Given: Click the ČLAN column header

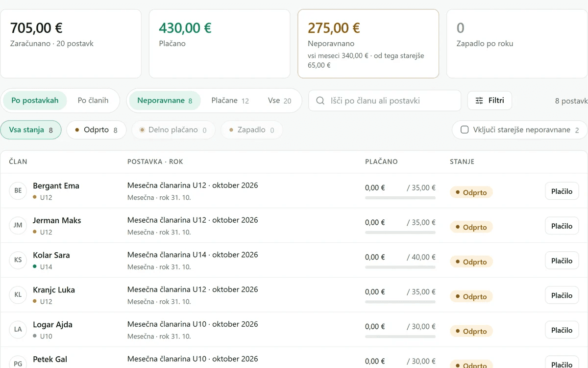Looking at the screenshot, I should (18, 161).
